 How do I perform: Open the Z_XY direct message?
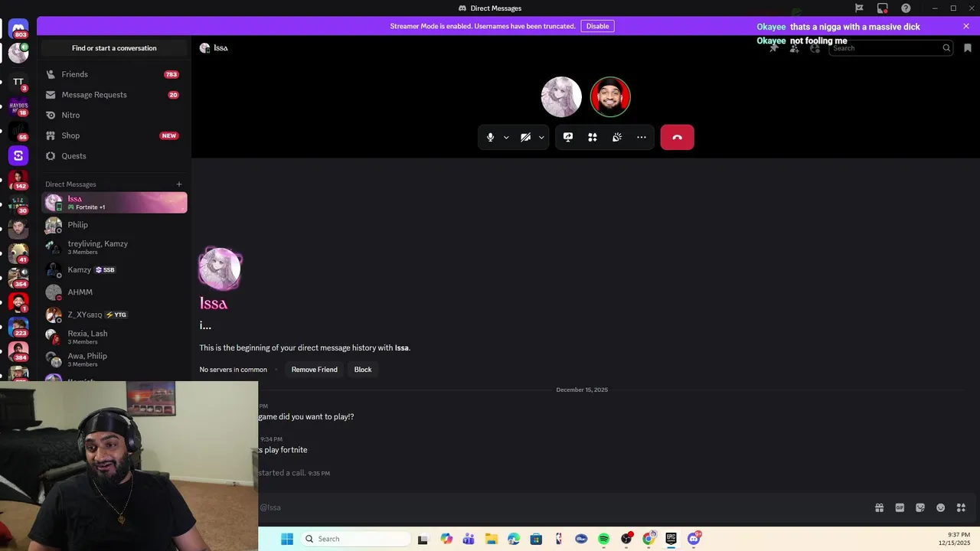114,315
